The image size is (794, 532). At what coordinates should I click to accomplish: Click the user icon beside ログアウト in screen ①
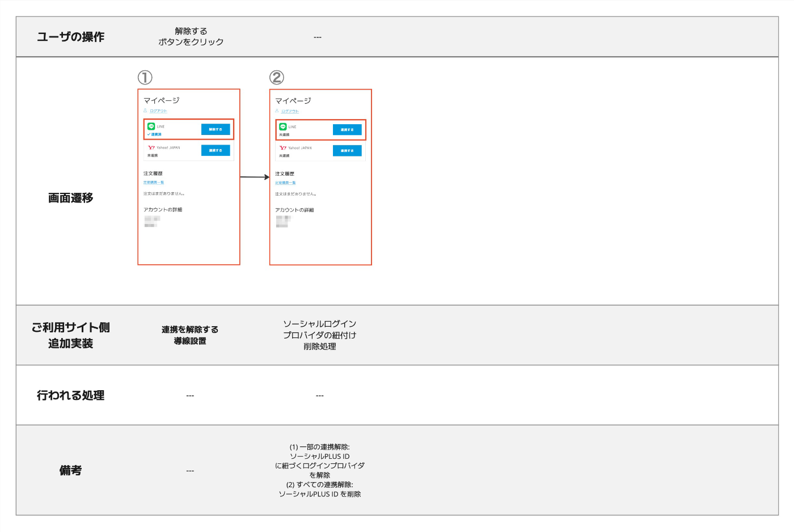145,111
